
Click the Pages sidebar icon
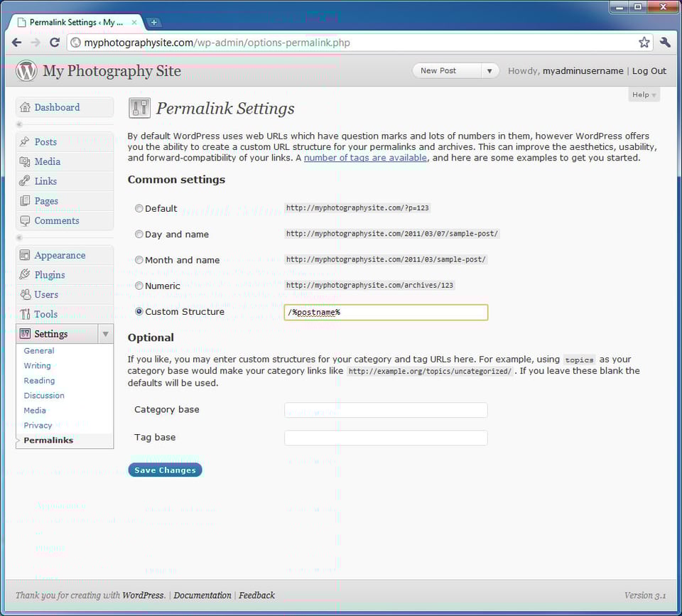coord(25,200)
